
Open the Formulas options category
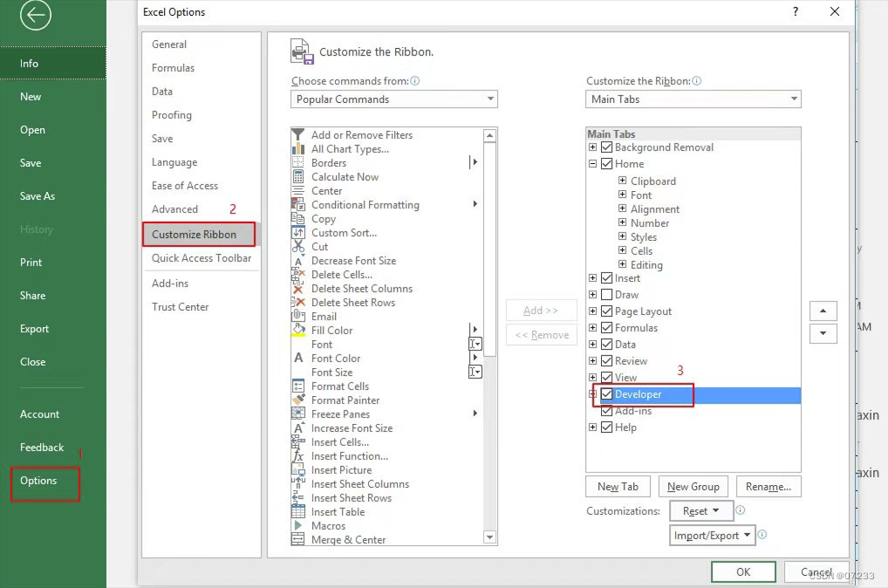[173, 68]
